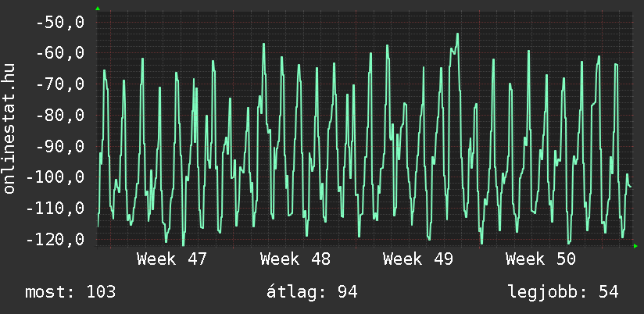
Task: Click the highest graph peak in Week 49
Action: (x=457, y=34)
